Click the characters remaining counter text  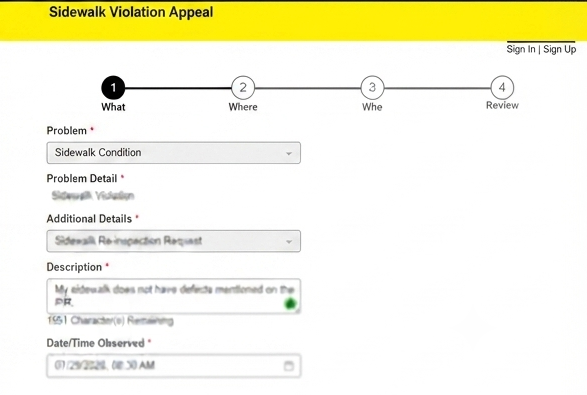(x=110, y=320)
